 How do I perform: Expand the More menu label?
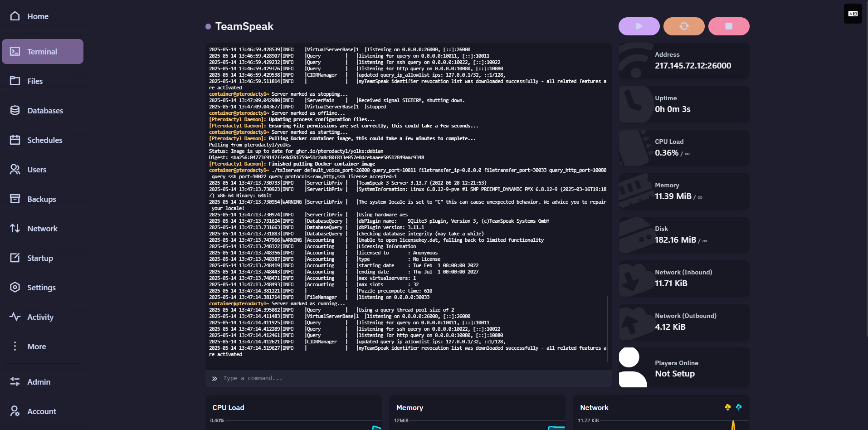coord(37,347)
